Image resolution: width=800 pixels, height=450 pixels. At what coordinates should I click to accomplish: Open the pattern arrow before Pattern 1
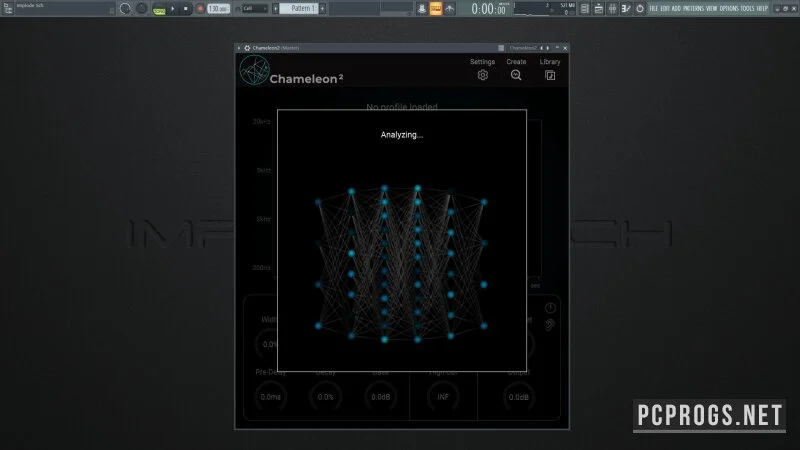[x=276, y=9]
